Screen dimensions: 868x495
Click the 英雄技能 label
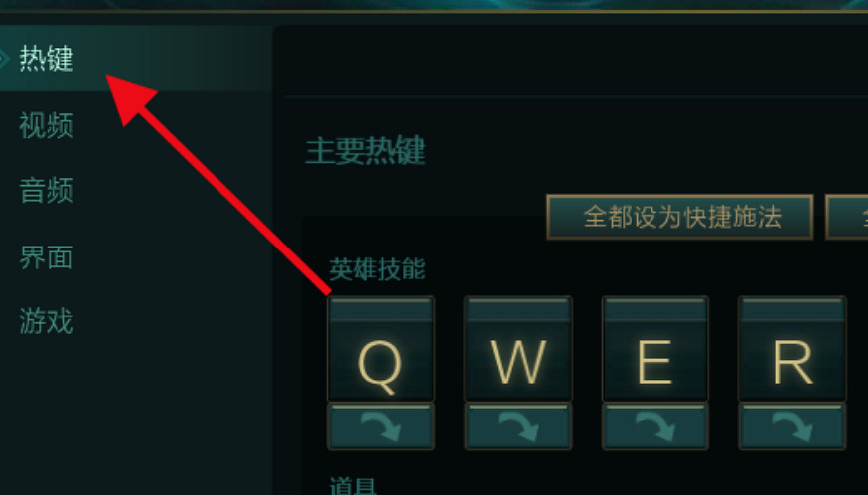377,269
